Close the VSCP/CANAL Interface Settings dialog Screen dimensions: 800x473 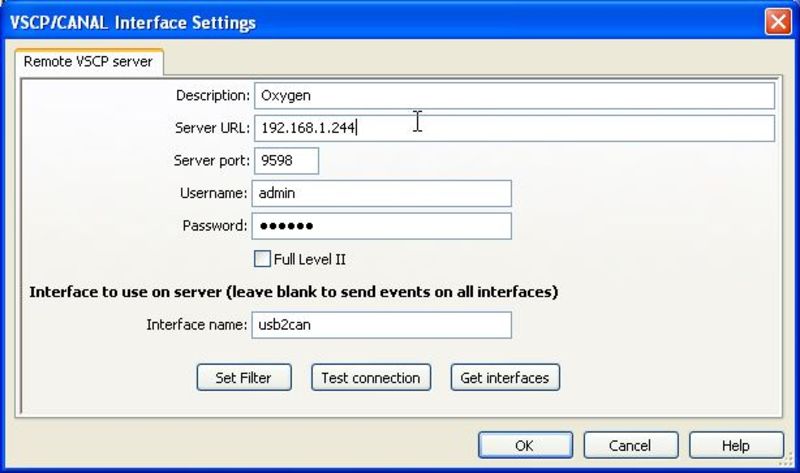778,21
